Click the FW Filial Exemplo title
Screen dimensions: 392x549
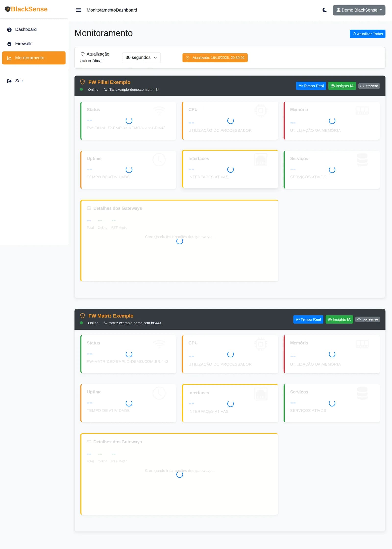click(x=109, y=82)
